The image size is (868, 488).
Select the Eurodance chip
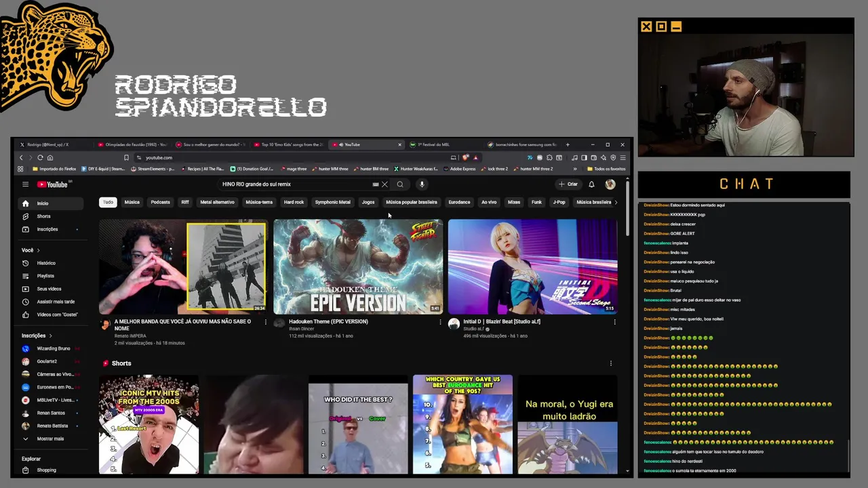click(459, 202)
